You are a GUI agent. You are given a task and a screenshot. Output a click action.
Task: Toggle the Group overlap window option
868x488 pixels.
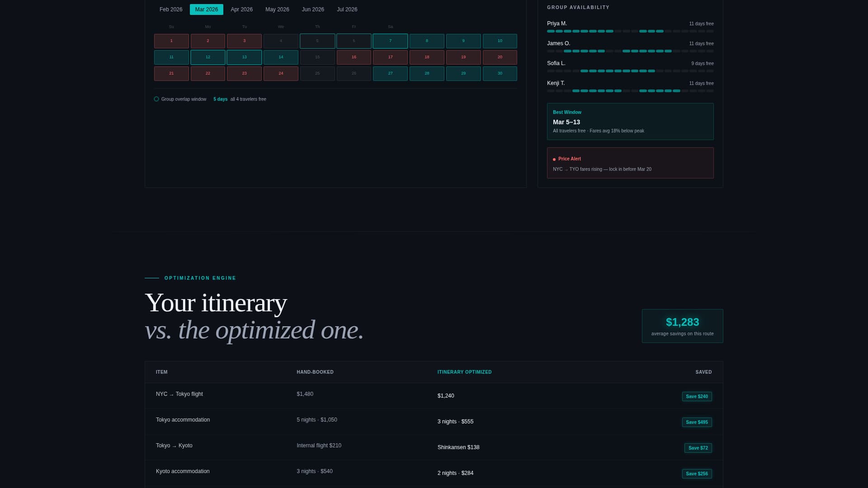click(x=156, y=99)
